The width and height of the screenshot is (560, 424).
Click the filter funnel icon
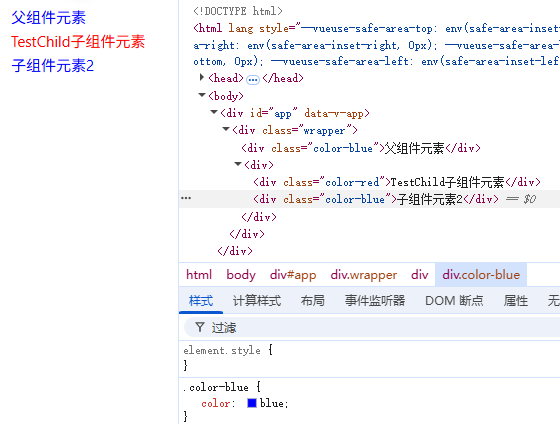click(x=200, y=327)
